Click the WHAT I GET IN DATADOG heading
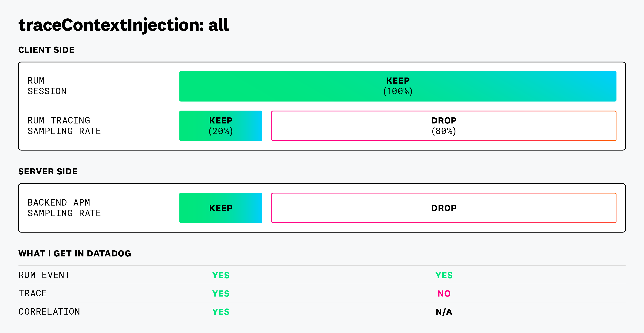The image size is (644, 333). pyautogui.click(x=75, y=254)
